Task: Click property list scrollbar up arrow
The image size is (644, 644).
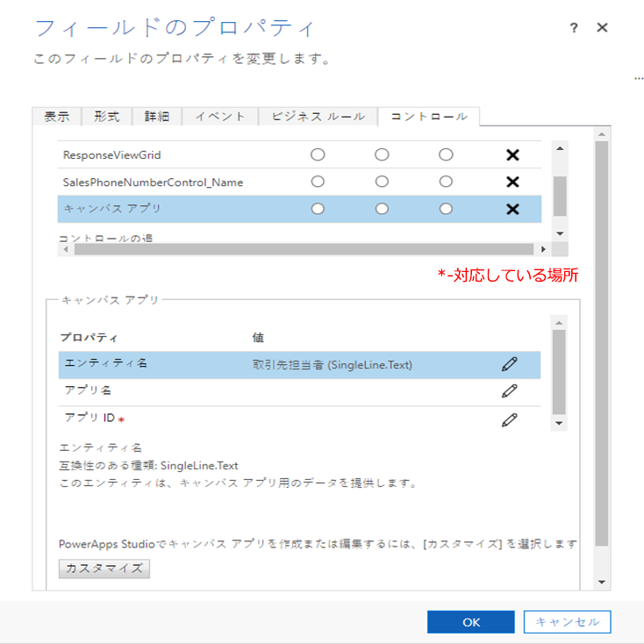Action: click(x=559, y=323)
